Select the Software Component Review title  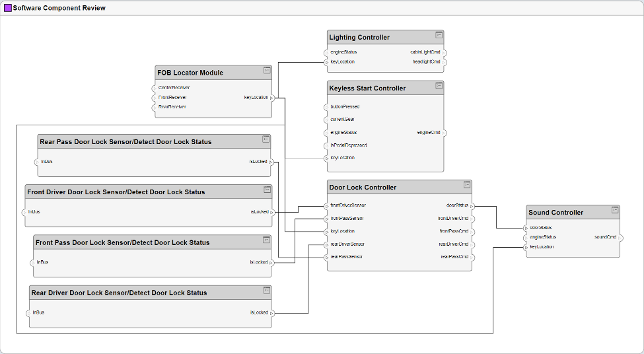click(59, 9)
